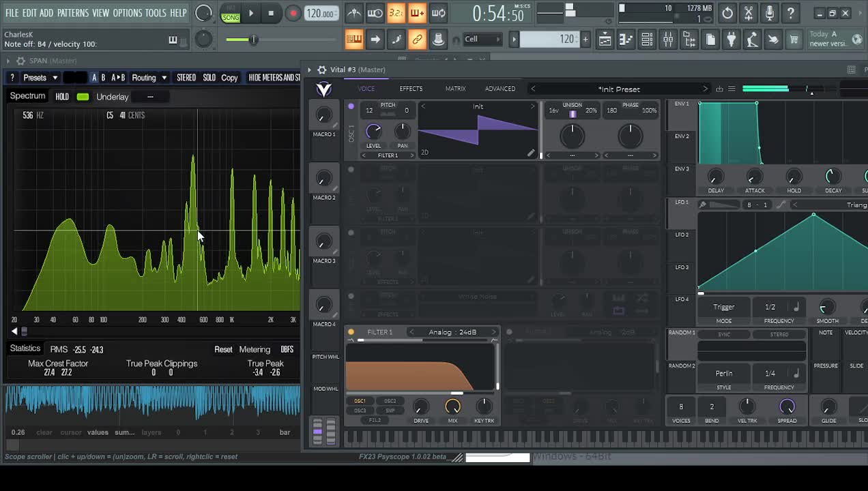Open the Cell snap dropdown
Viewport: 868px width, 491px height.
482,39
